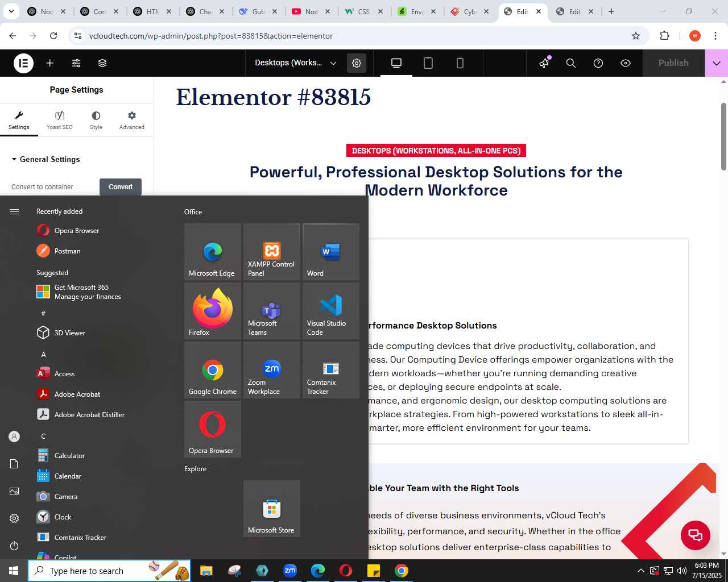This screenshot has height=582, width=728.
Task: Reload the page in Chrome
Action: coord(53,36)
